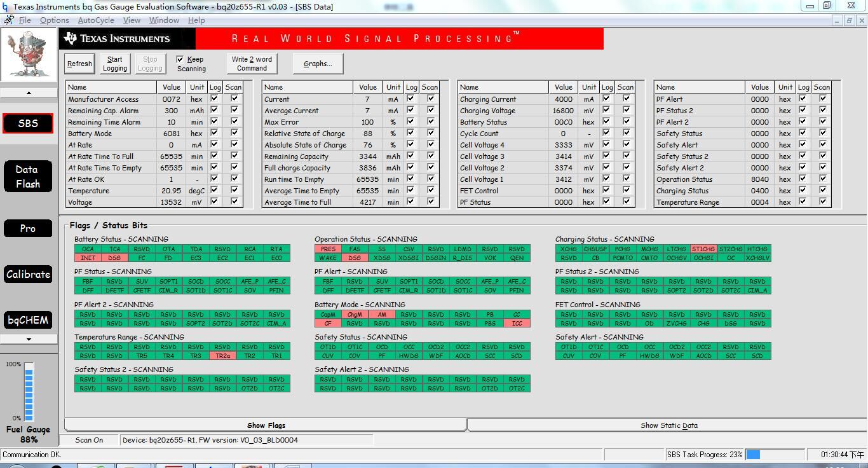Toggle the Scan checkbox for Temperature
The height and width of the screenshot is (468, 868).
(234, 190)
